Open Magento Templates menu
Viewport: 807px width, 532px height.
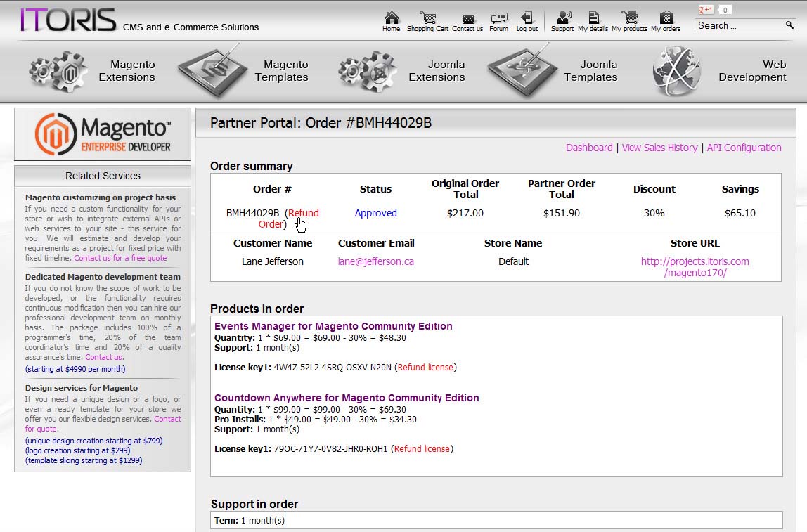[x=281, y=71]
